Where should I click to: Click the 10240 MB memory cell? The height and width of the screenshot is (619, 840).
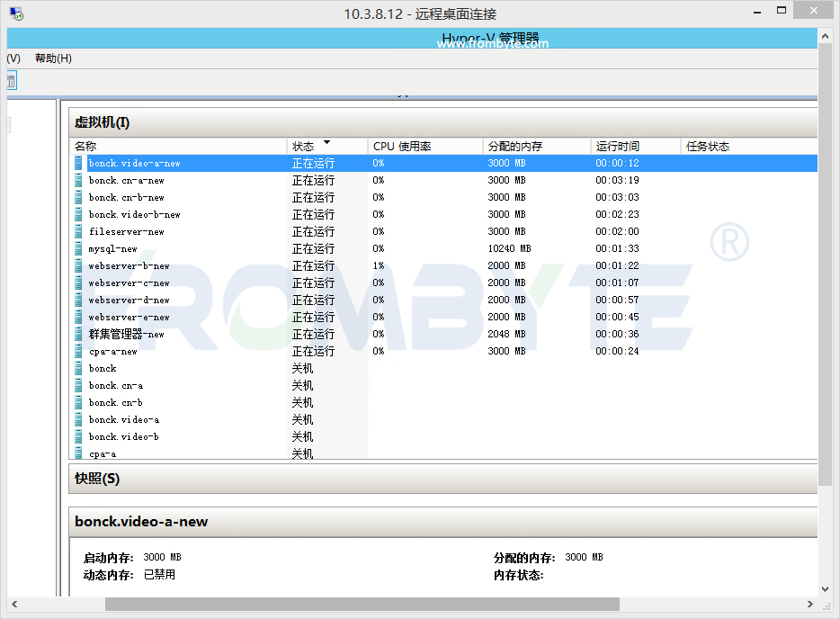click(x=509, y=248)
